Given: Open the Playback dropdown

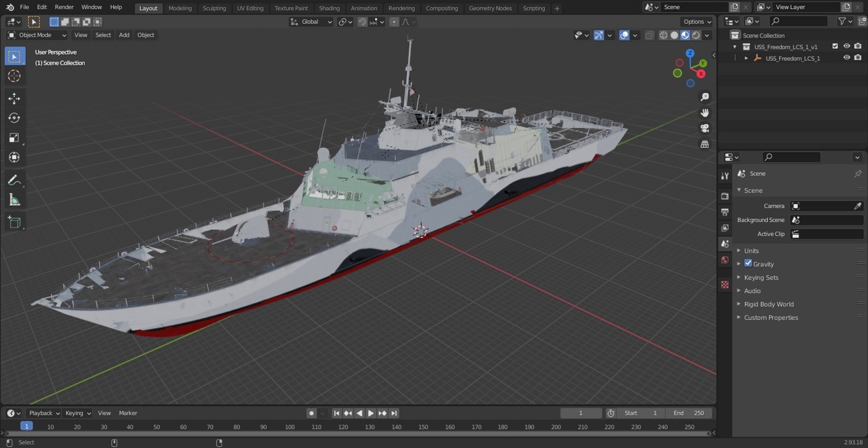Looking at the screenshot, I should pyautogui.click(x=44, y=413).
